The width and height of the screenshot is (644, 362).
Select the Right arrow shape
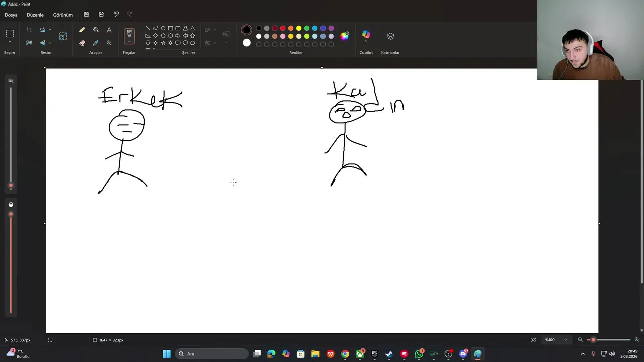click(178, 36)
